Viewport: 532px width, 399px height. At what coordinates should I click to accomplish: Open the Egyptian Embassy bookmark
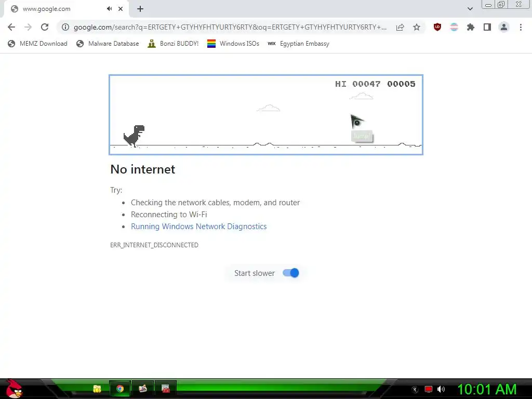click(x=299, y=44)
